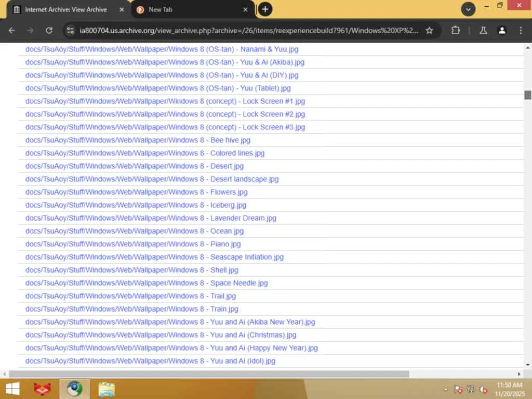Viewport: 532px width, 399px height.
Task: Click the page scroll-up arrow
Action: coord(528,48)
